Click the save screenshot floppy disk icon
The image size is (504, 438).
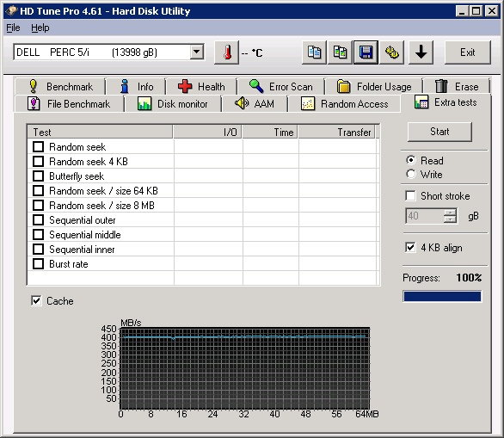click(366, 52)
